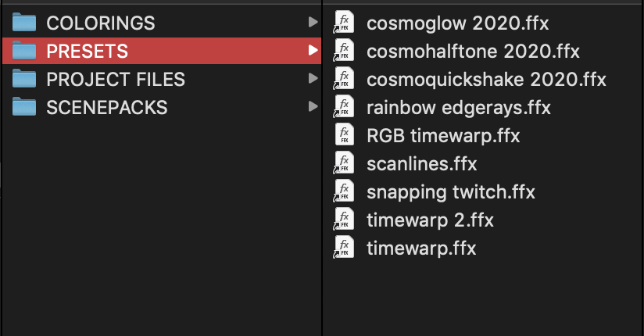Click the cosmoglow 2020.ffx file icon
This screenshot has height=336, width=644.
pos(343,23)
